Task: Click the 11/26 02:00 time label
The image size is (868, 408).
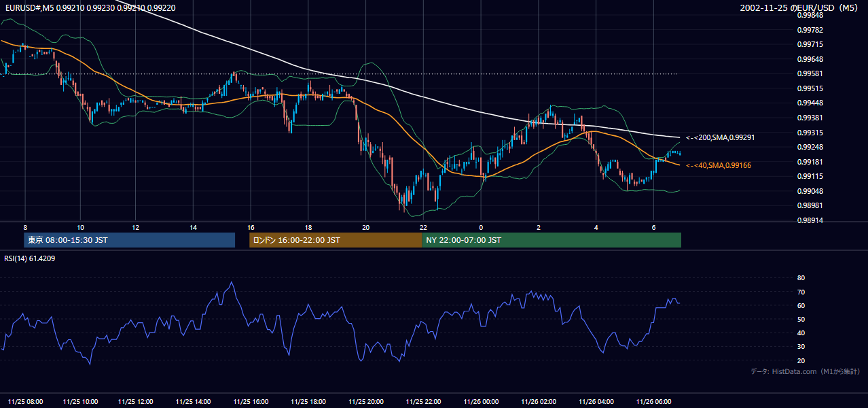Action: [x=539, y=401]
